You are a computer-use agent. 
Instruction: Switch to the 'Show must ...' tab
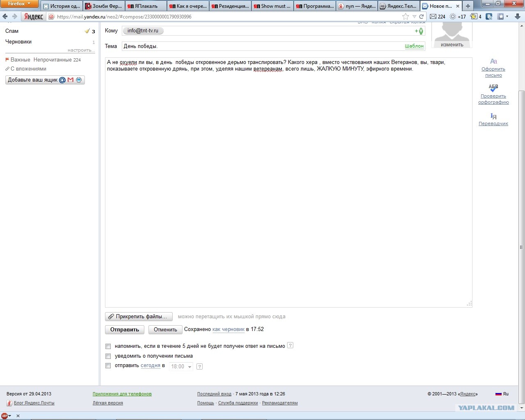pyautogui.click(x=272, y=6)
